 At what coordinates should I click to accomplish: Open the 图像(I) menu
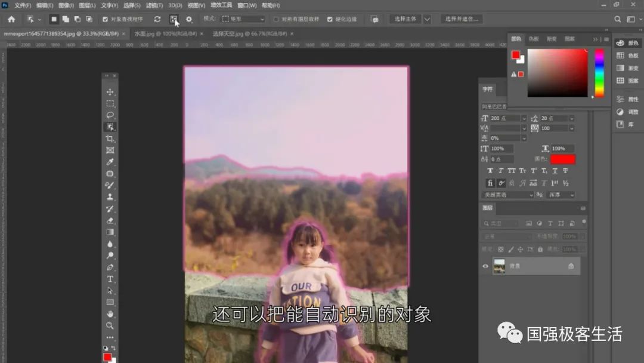(66, 5)
